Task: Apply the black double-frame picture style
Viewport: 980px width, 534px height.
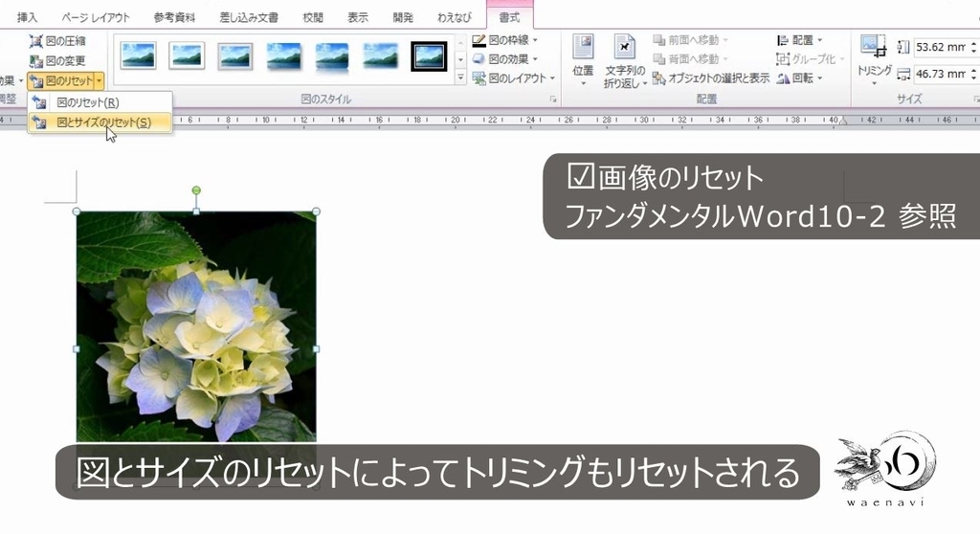Action: click(429, 56)
